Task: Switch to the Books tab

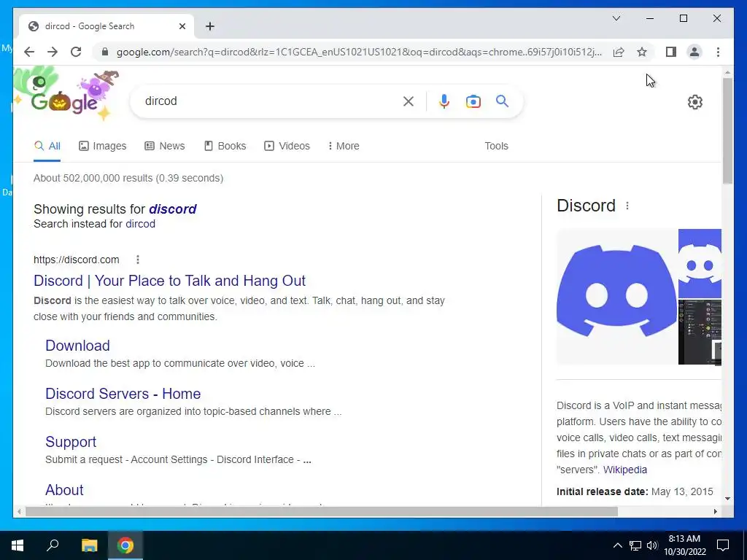Action: tap(225, 146)
